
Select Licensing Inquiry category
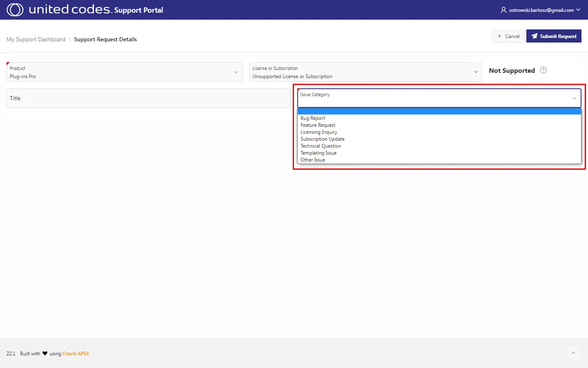tap(318, 132)
